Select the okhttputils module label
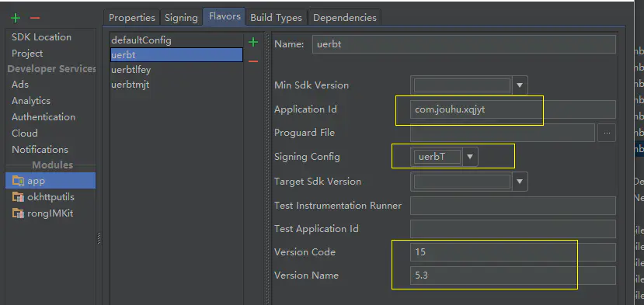 (x=51, y=197)
